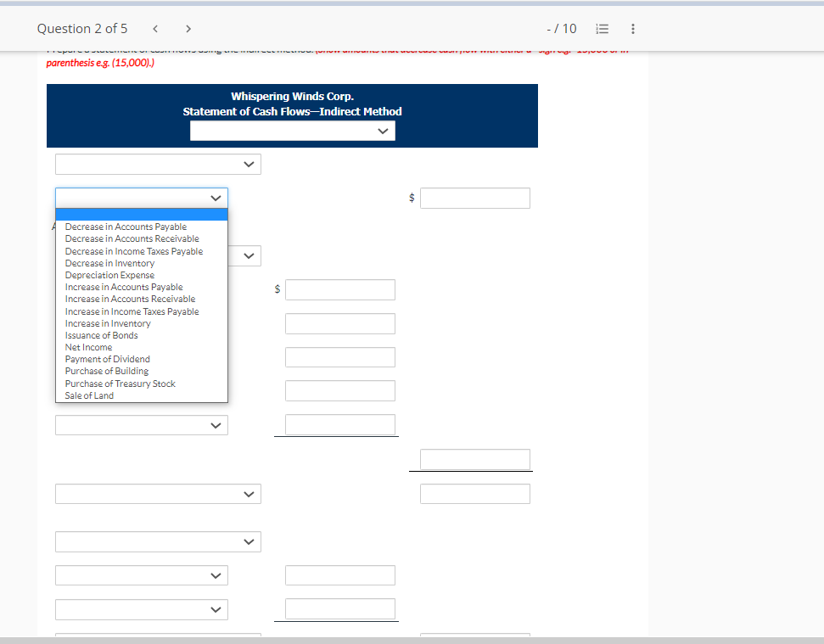Open the statement period dropdown in blue header
This screenshot has height=644, width=824.
[x=292, y=131]
